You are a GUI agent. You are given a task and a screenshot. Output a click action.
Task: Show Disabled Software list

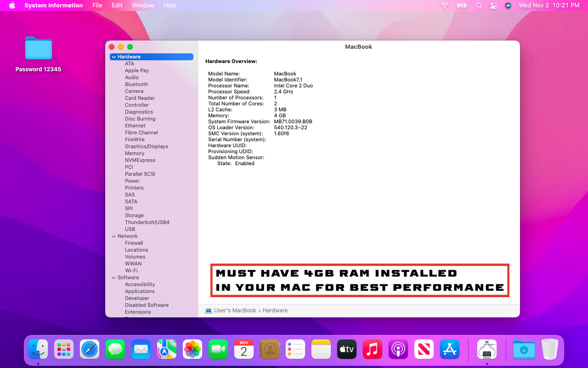click(x=147, y=305)
